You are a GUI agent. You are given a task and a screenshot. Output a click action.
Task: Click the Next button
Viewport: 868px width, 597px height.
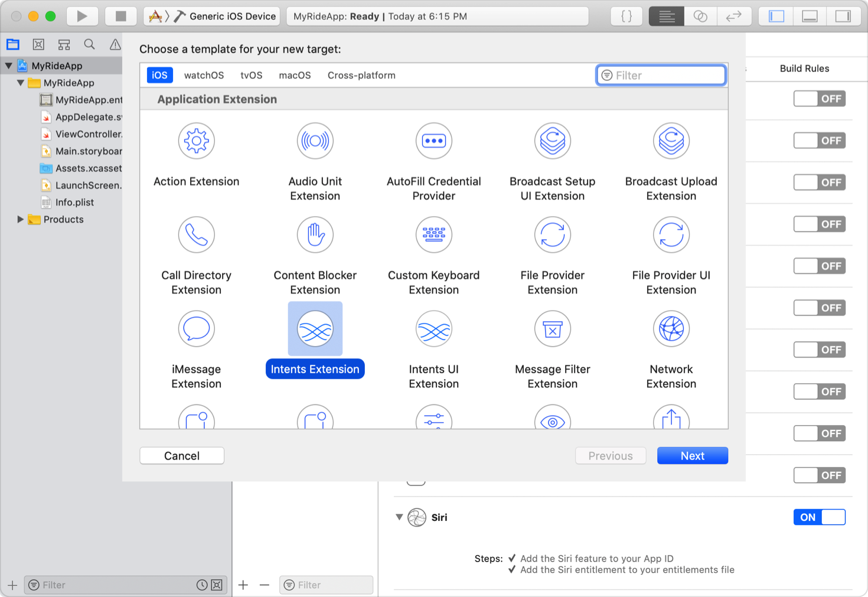tap(692, 455)
